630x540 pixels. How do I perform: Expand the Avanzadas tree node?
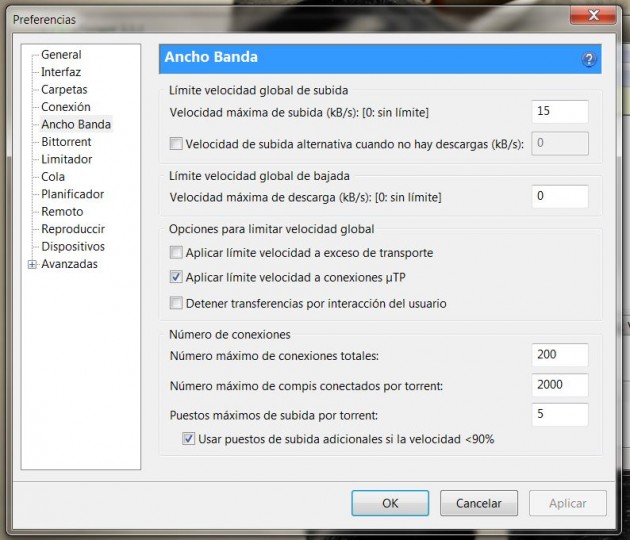pyautogui.click(x=33, y=265)
